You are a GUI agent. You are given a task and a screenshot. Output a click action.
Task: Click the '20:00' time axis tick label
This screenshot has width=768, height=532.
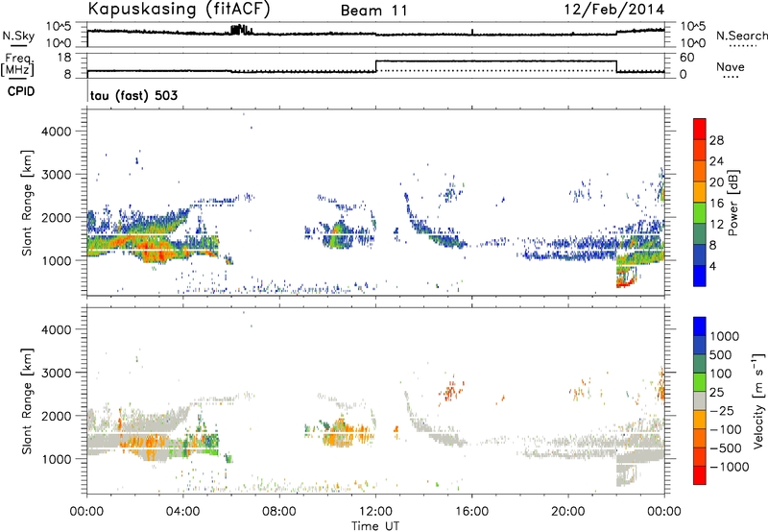click(x=568, y=512)
